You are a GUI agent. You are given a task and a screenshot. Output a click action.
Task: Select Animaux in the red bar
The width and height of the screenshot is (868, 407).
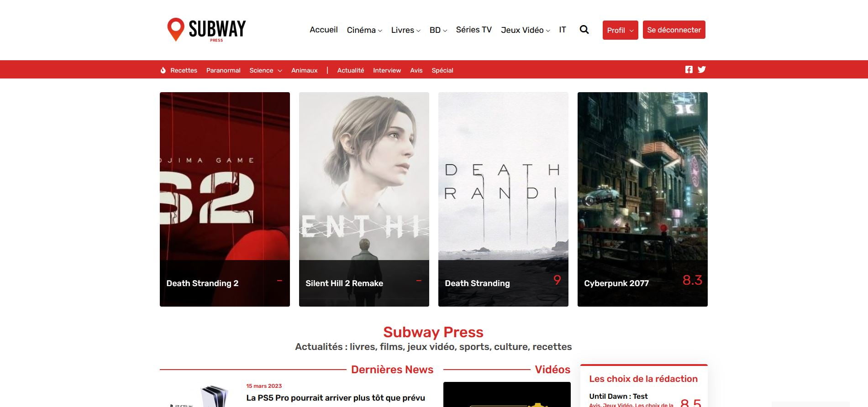pos(304,70)
